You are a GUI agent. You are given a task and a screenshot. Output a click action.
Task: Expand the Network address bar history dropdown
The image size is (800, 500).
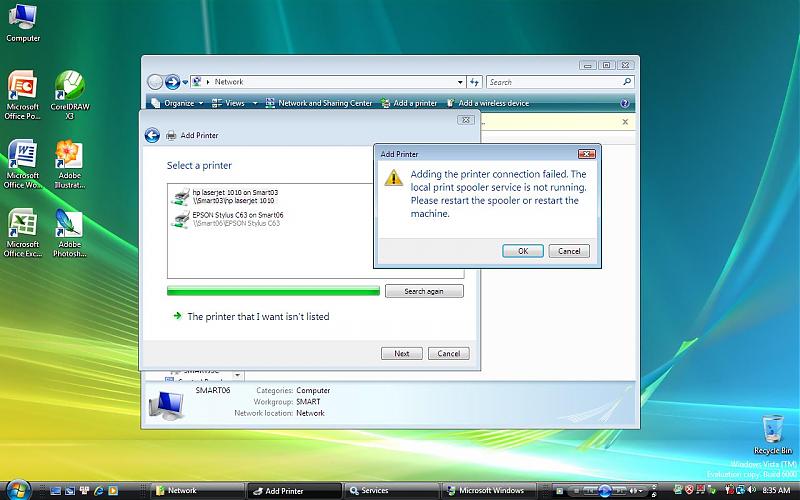point(460,82)
